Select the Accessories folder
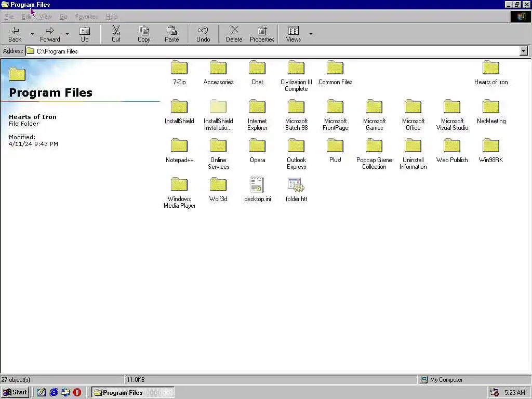 click(218, 73)
